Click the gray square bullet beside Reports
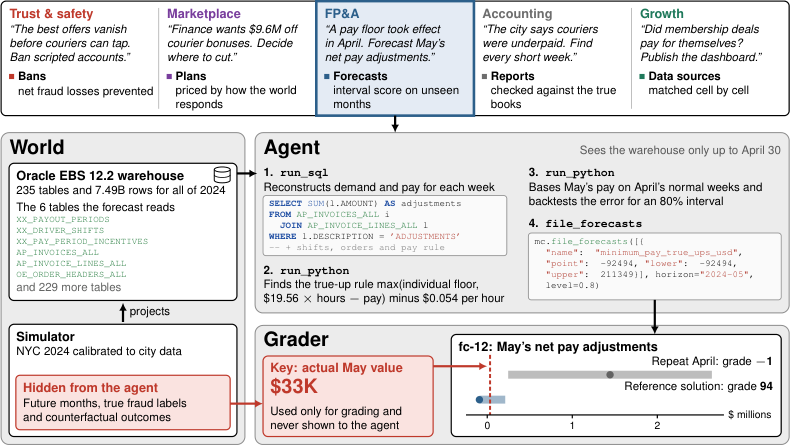Image resolution: width=791 pixels, height=446 pixels. click(x=485, y=77)
